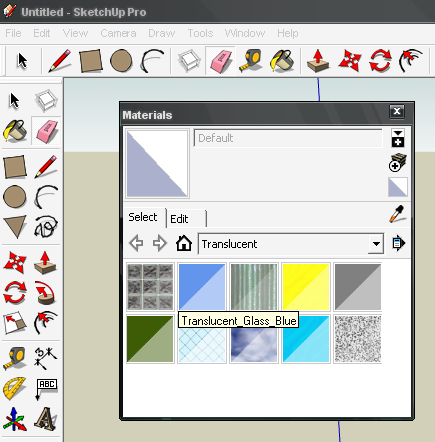Go back in materials browser
Screen dimensions: 435x442
(136, 243)
